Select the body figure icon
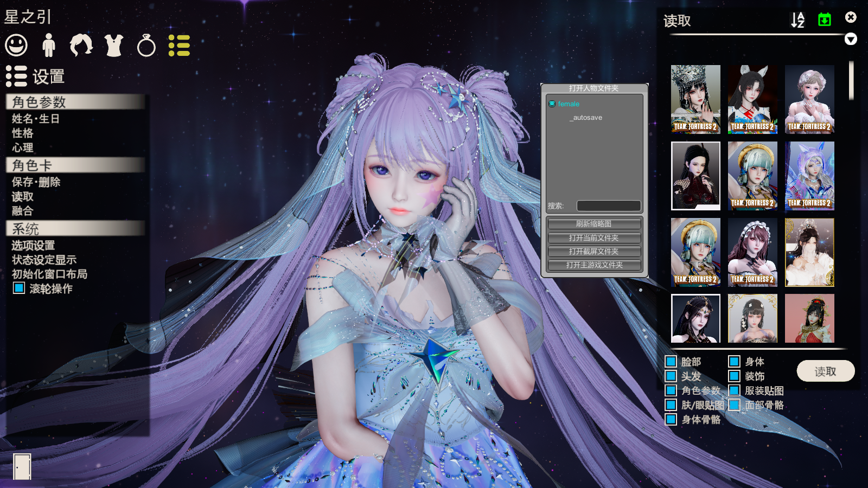 pyautogui.click(x=49, y=46)
